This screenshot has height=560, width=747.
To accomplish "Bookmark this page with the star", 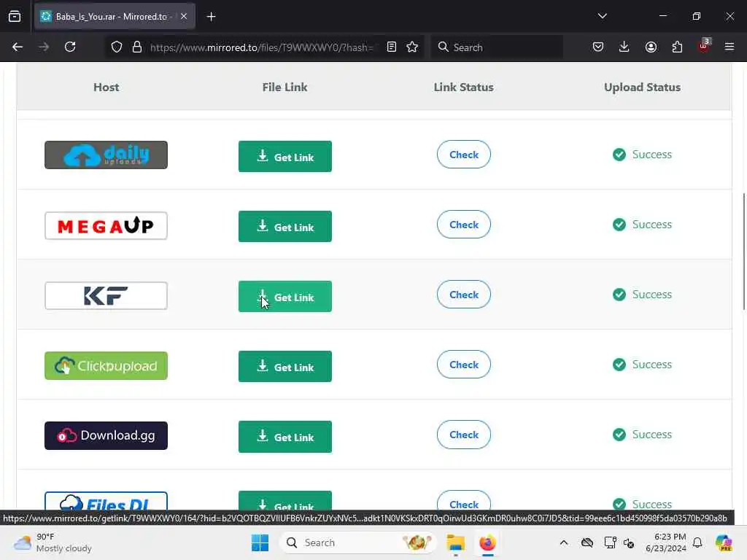I will click(x=413, y=47).
